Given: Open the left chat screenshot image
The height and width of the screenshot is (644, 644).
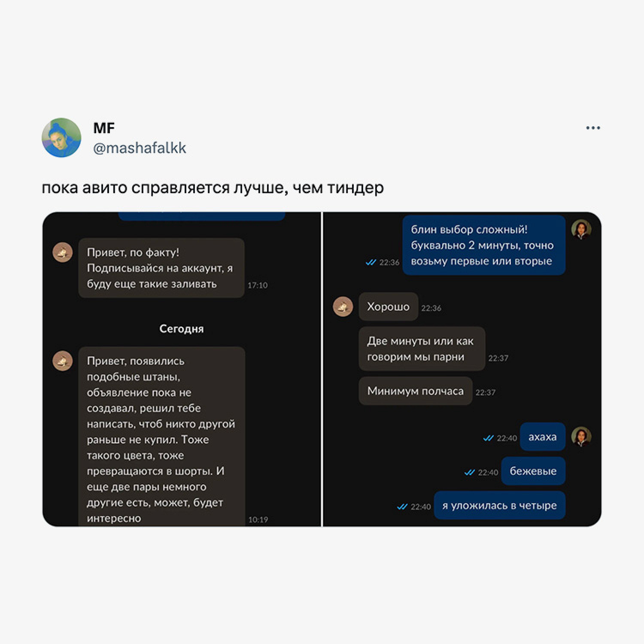Looking at the screenshot, I should tap(182, 369).
